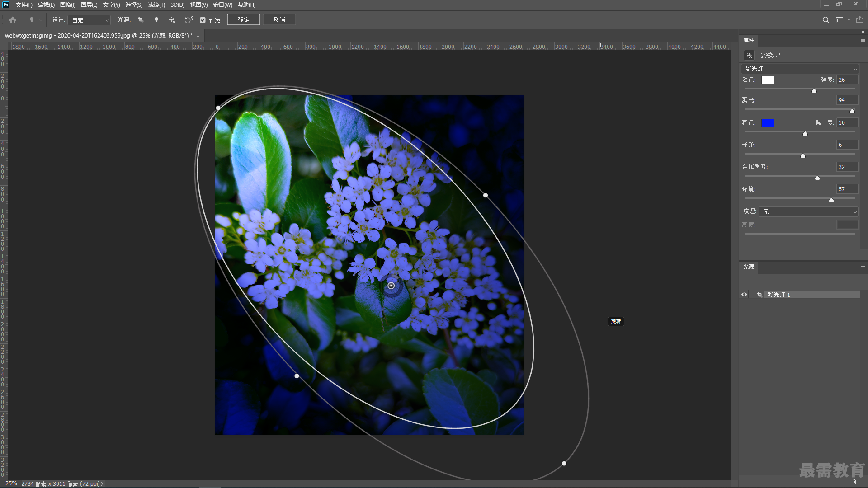Image resolution: width=868 pixels, height=488 pixels.
Task: Click the lighting effects tool preset bulb icon
Action: tap(32, 20)
